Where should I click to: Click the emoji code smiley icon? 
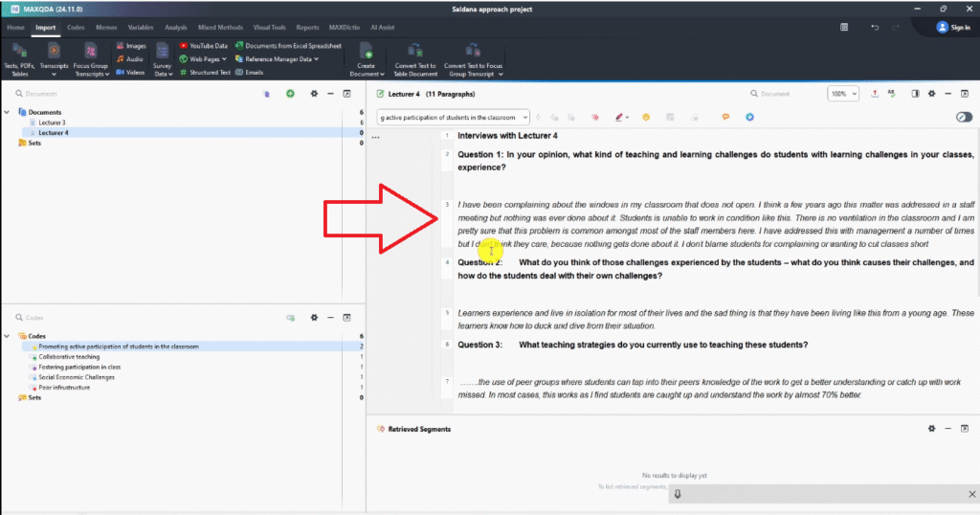click(x=646, y=117)
